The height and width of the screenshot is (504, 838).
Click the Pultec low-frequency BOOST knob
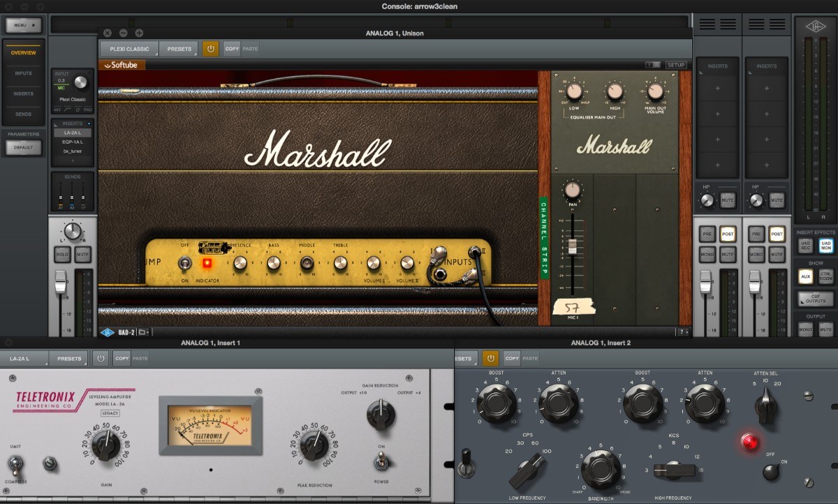pyautogui.click(x=497, y=403)
